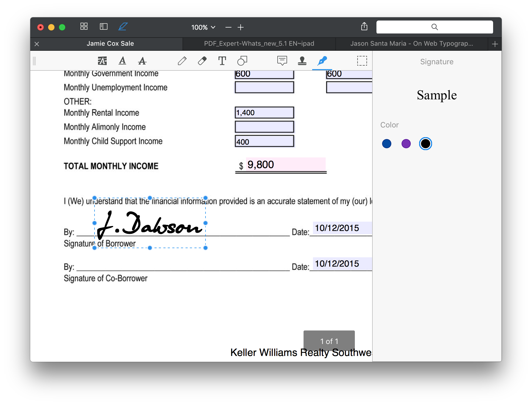The width and height of the screenshot is (532, 405).
Task: Click the Signature of Co-Borrower text
Action: click(x=106, y=278)
